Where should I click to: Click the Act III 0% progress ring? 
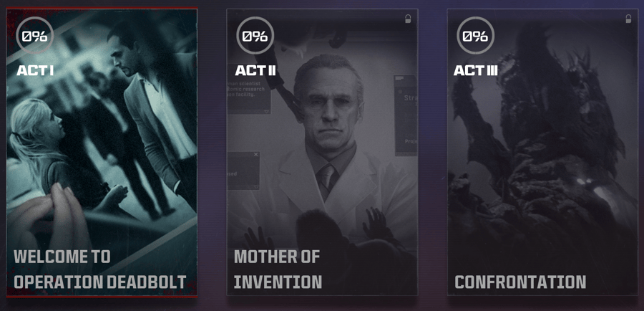[474, 35]
